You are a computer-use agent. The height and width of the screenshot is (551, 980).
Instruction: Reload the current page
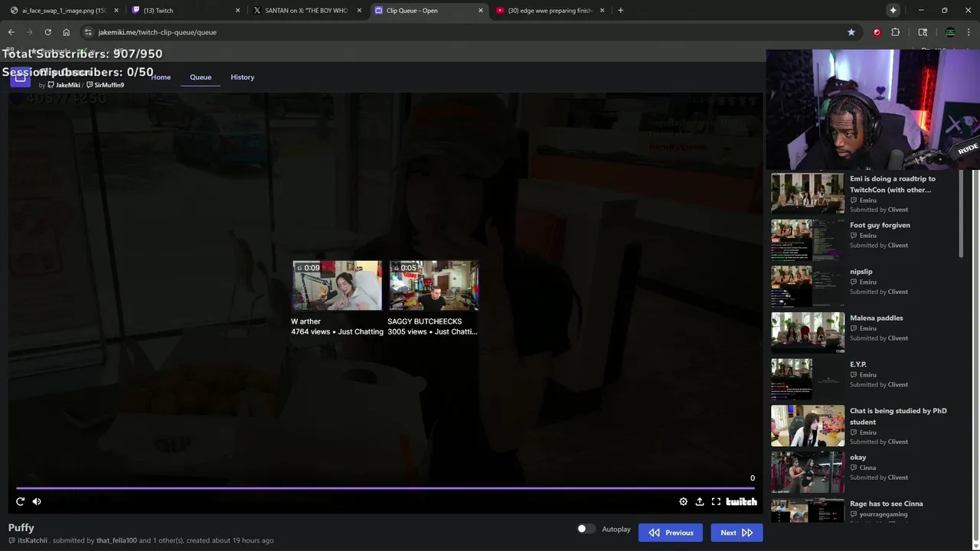[x=47, y=32]
